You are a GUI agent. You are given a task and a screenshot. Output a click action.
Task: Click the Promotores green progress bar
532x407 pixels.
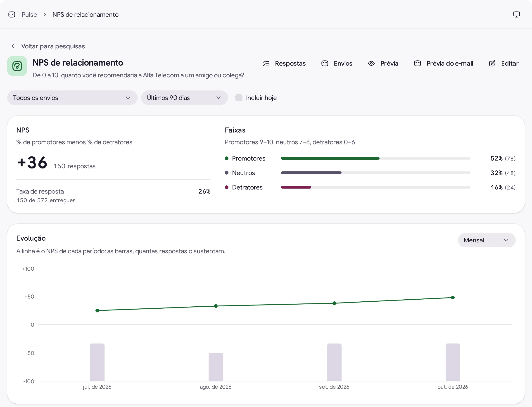[330, 158]
